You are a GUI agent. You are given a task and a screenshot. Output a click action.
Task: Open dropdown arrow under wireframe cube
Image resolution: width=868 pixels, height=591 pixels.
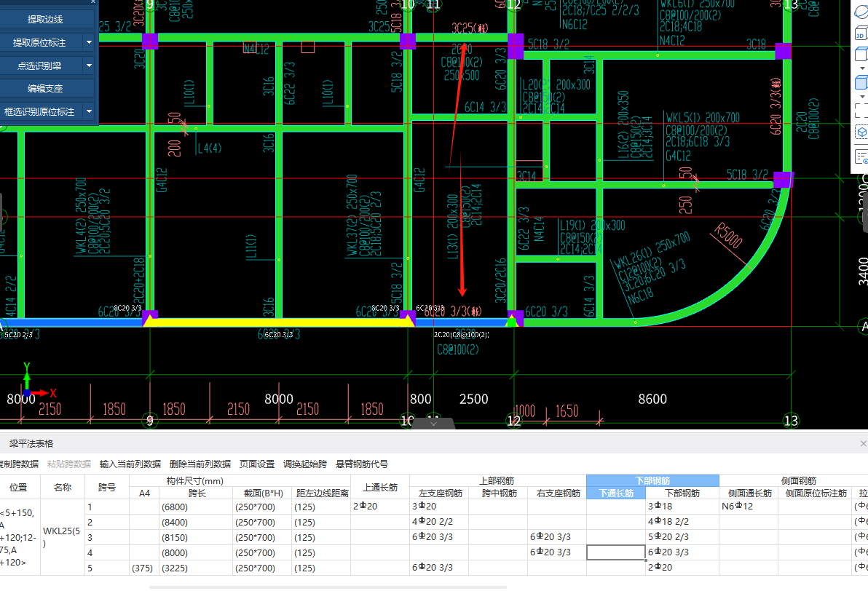coord(862,68)
